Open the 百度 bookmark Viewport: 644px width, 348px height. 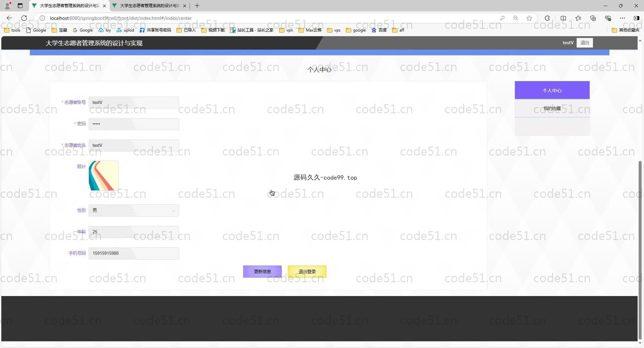click(379, 30)
